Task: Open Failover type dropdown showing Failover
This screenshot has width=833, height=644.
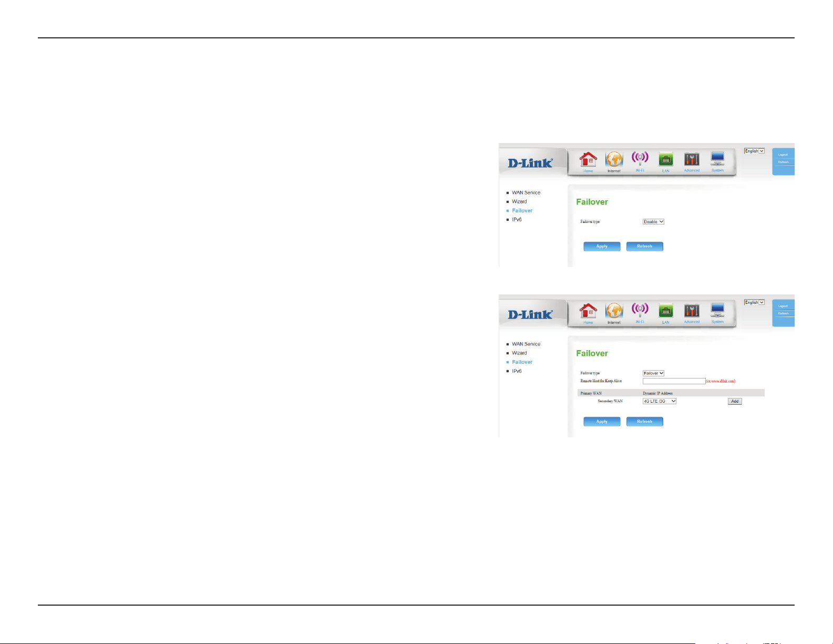Action: pos(653,373)
